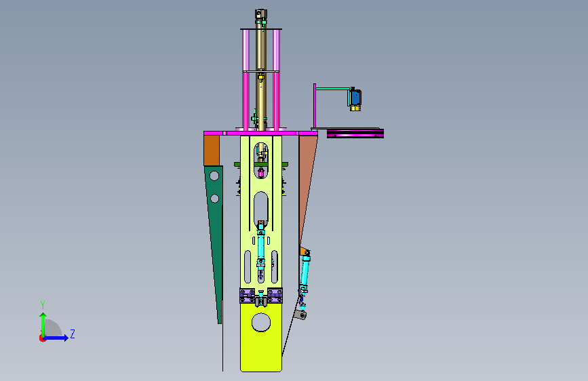Pick the cyan horizontal arm holding the blue box
Viewport: 588px width, 381px height.
tap(333, 89)
